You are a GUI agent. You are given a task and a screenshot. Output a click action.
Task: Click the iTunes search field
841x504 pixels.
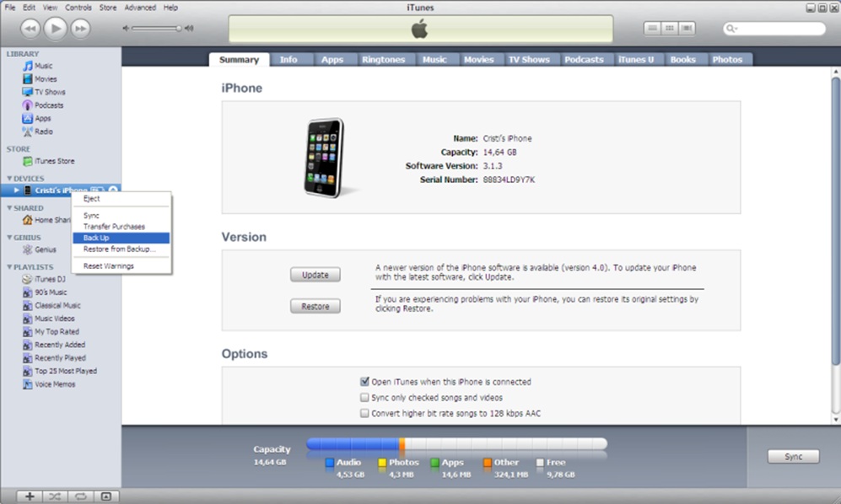(x=774, y=29)
